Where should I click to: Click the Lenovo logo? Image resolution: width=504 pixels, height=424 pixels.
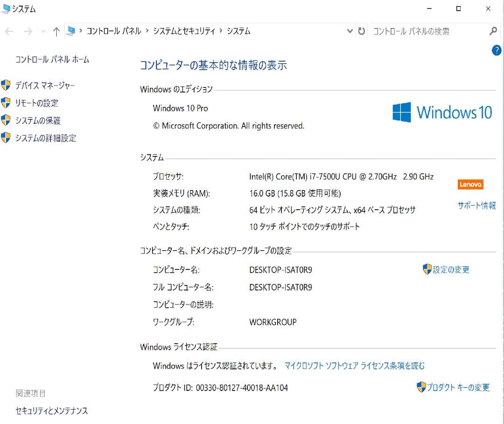[470, 184]
